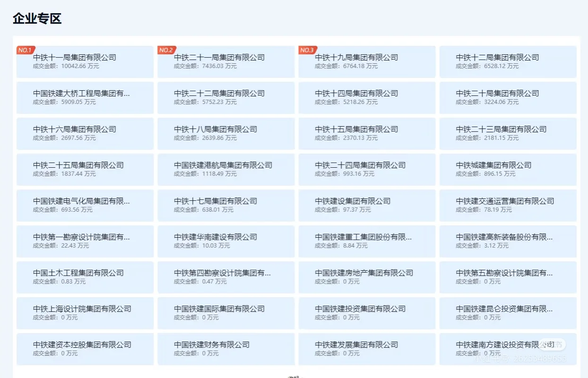Open the 中铁二十三局集团有限公司 card
588x378 pixels.
[x=508, y=134]
